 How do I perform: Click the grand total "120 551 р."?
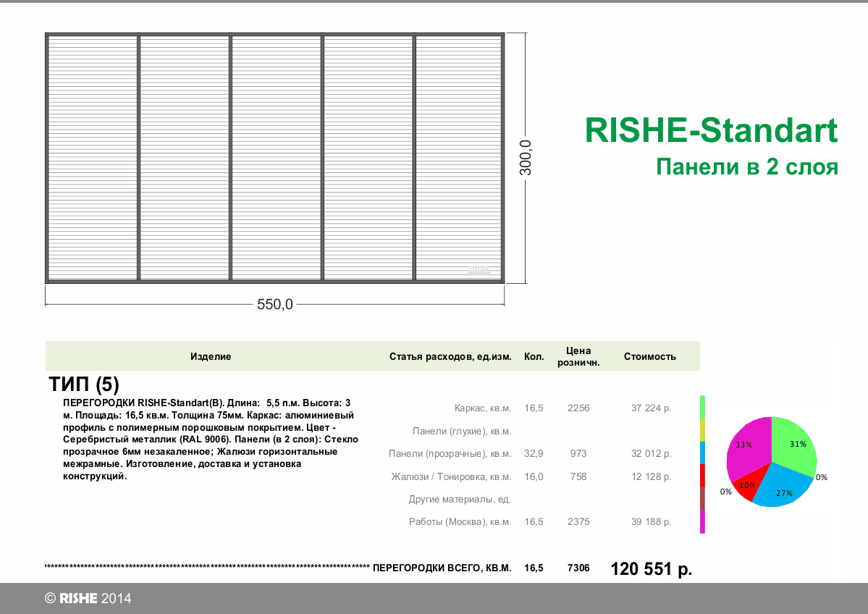[x=651, y=568]
